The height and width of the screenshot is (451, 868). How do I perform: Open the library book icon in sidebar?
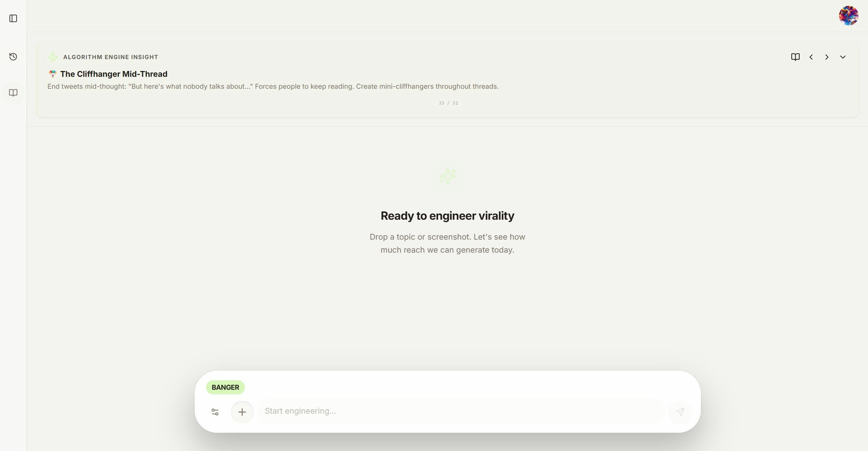(x=13, y=93)
